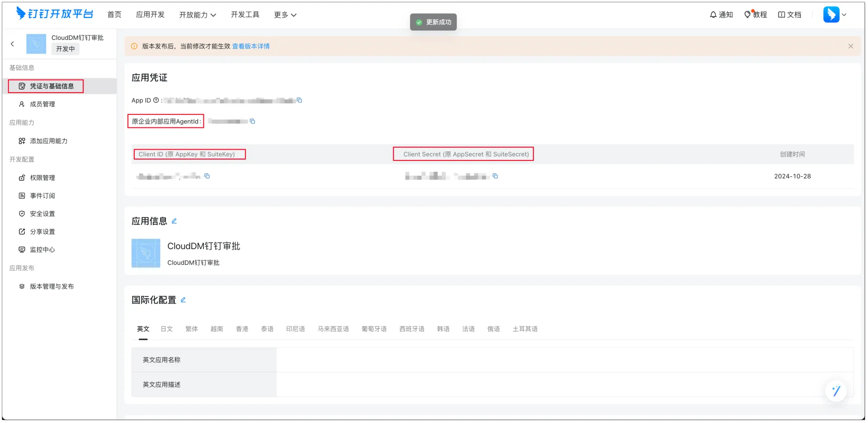Switch to the 西班牙语 language tab

click(412, 329)
